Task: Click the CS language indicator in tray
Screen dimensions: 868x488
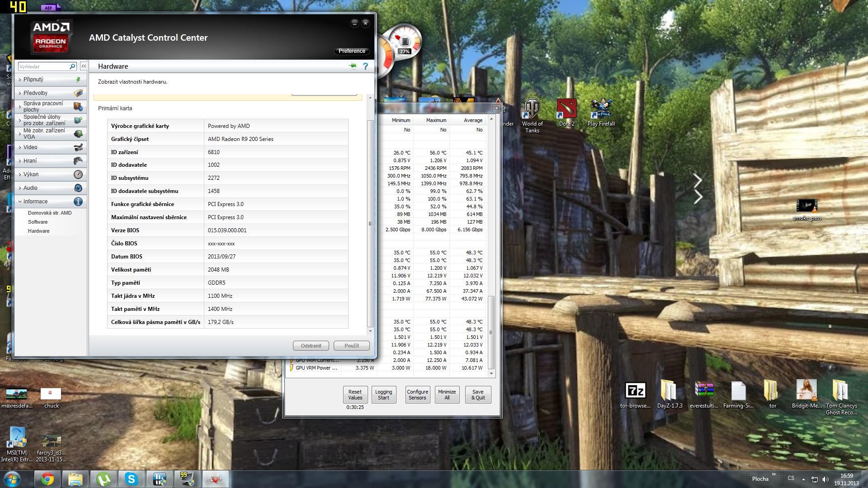Action: [791, 478]
